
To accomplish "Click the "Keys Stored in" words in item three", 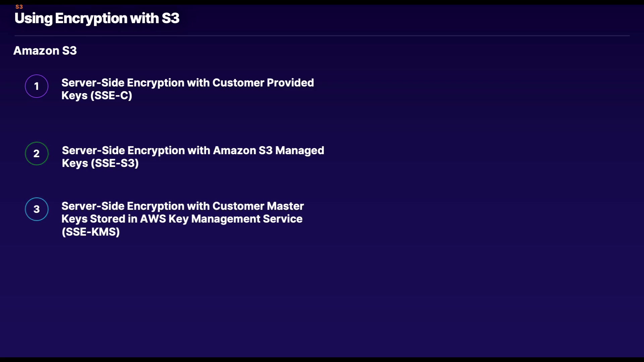I will point(99,219).
